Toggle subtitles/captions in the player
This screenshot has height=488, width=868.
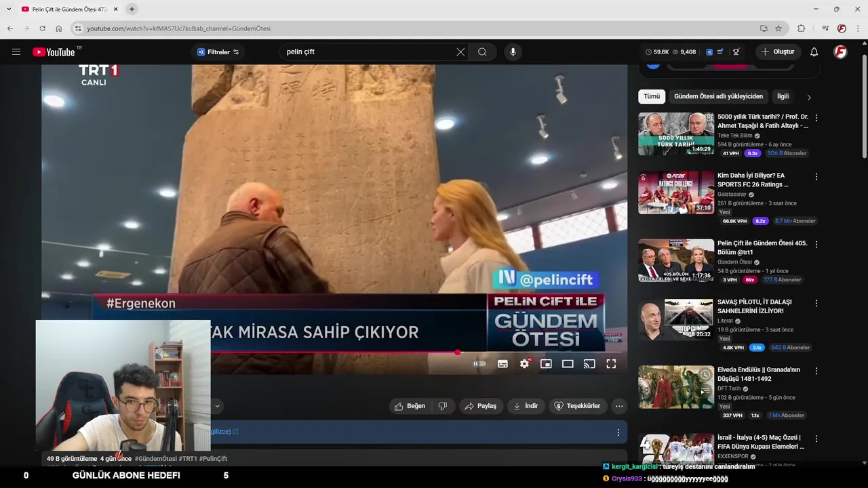click(502, 364)
